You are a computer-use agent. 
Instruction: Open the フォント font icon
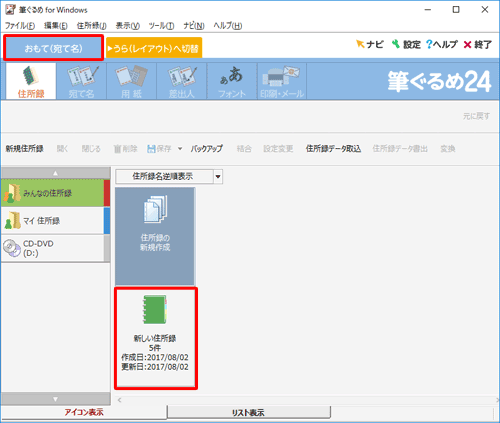pos(232,81)
